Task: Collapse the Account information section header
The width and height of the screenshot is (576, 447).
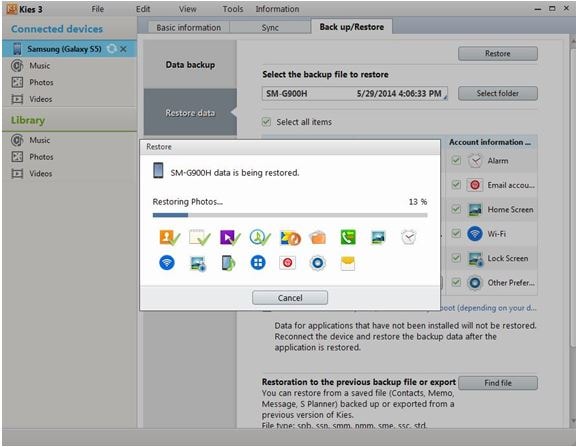Action: pos(490,142)
